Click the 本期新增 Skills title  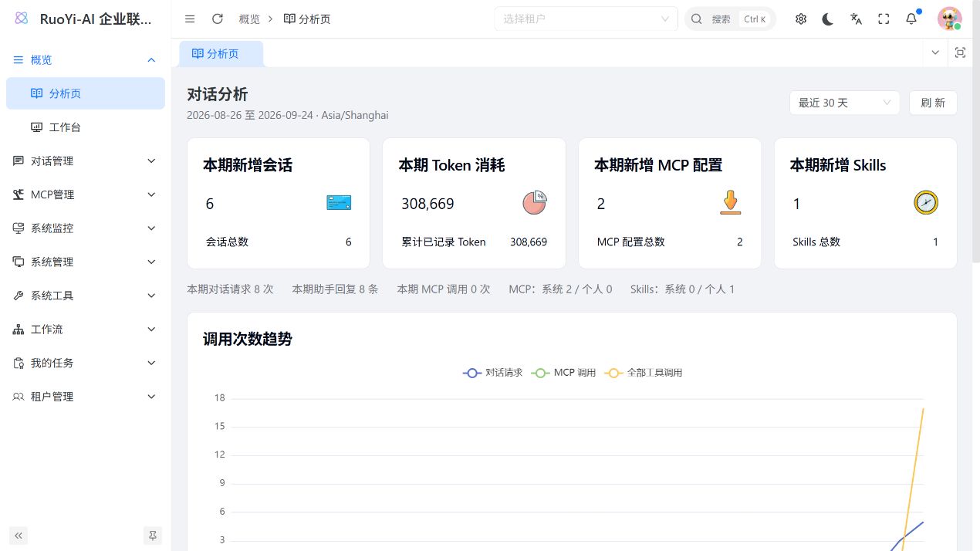(x=838, y=165)
